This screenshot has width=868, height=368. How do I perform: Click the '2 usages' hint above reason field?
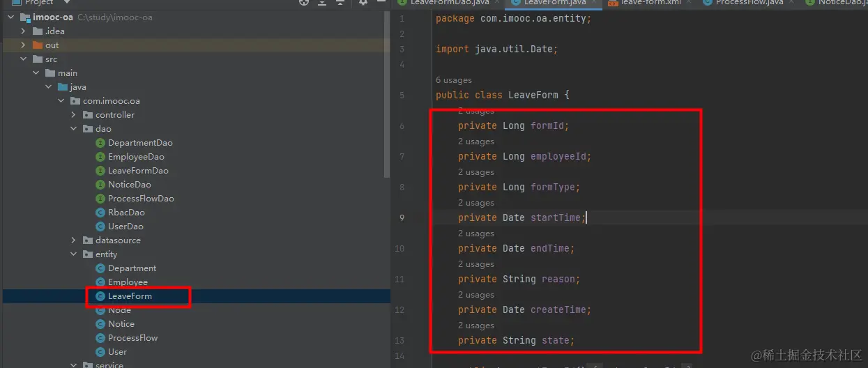coord(476,264)
